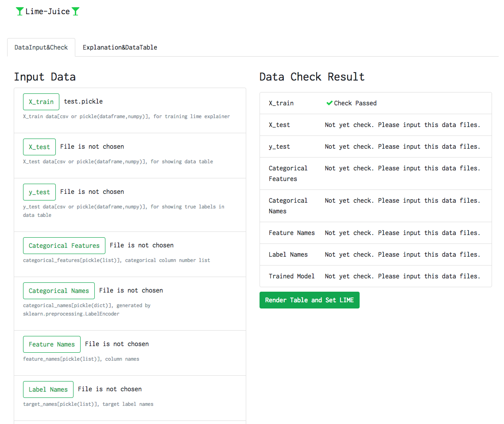Click the left cocktail glass icon beside Lime-Juice
Viewport: 504px width, 424px height.
pyautogui.click(x=19, y=12)
